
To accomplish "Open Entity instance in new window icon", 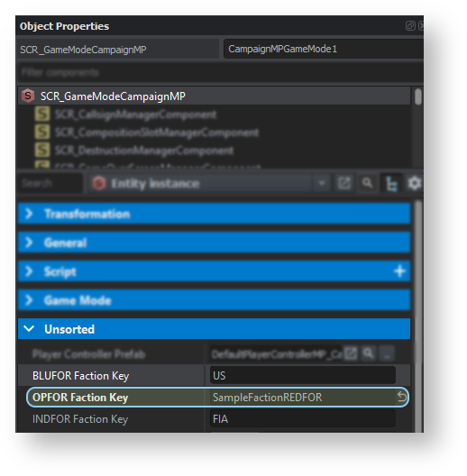I will coord(344,183).
